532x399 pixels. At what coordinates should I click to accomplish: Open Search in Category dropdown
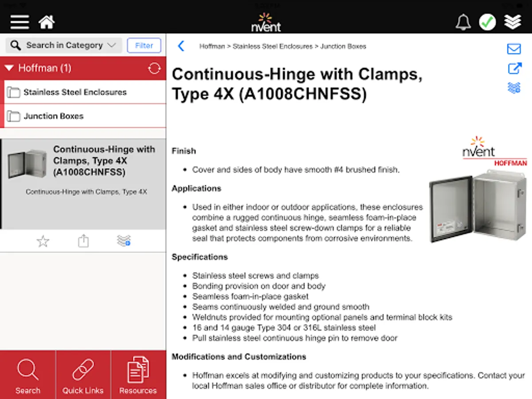coord(63,45)
